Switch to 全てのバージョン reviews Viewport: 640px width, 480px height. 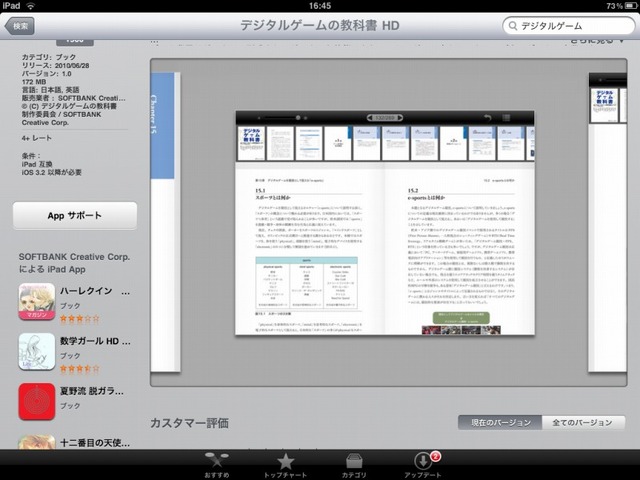tap(583, 422)
